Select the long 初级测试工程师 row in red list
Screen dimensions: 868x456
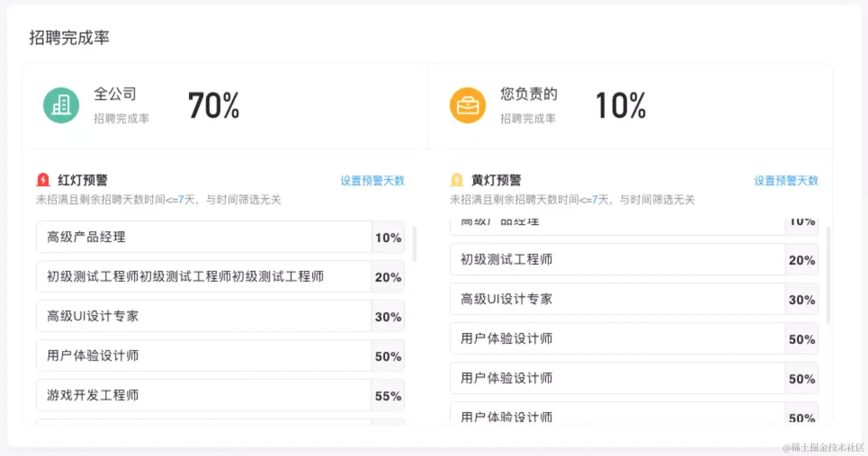pos(204,277)
